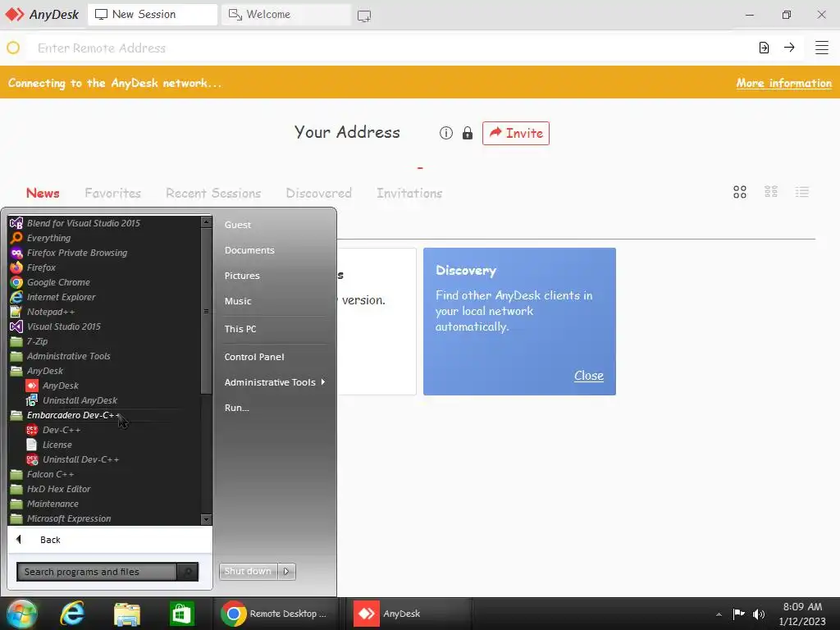Click the Enter Remote Address field

[391, 48]
